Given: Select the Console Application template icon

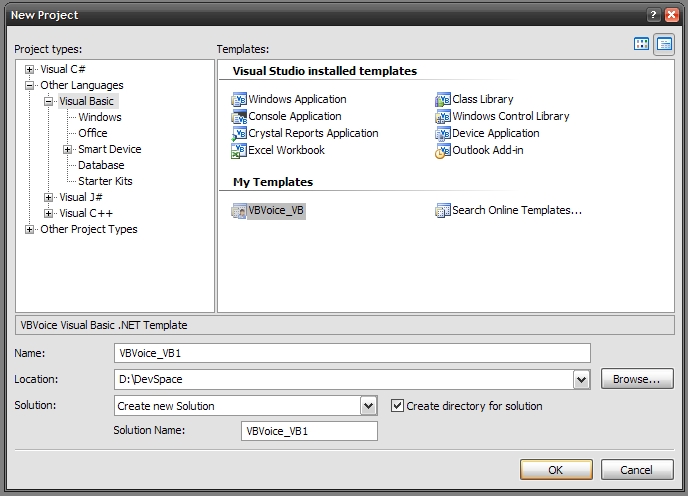Looking at the screenshot, I should (x=239, y=117).
